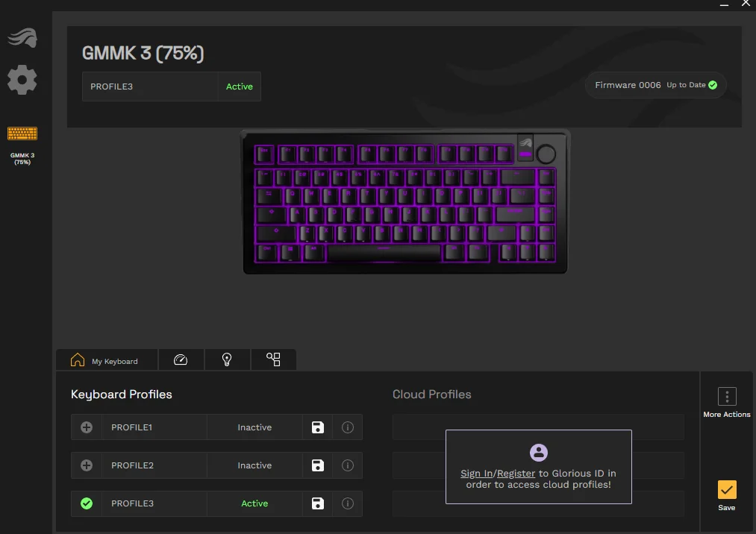The width and height of the screenshot is (756, 534).
Task: Open the Glorious logo home icon
Action: [x=22, y=37]
